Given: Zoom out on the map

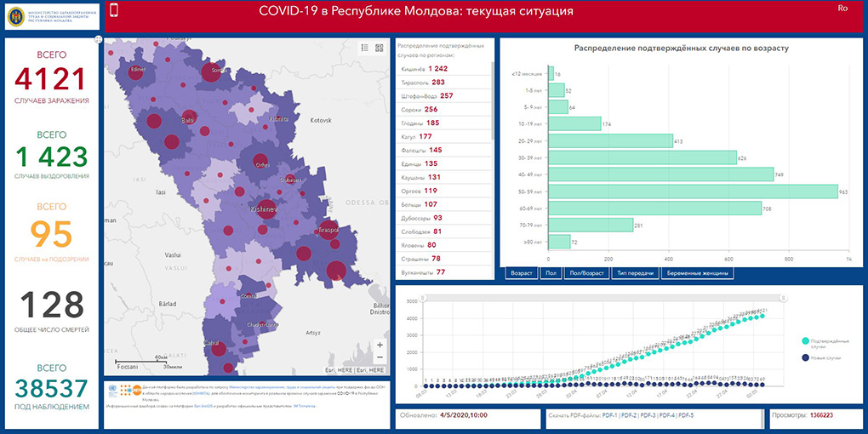Looking at the screenshot, I should [380, 358].
